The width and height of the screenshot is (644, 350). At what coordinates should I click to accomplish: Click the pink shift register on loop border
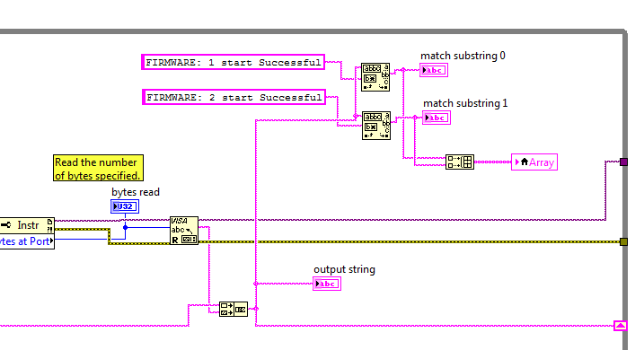(x=620, y=326)
